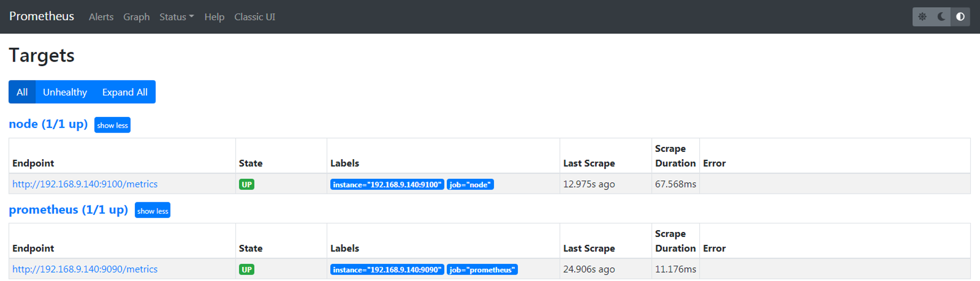This screenshot has height=281, width=980.
Task: Switch to the dark theme moon icon
Action: (941, 17)
